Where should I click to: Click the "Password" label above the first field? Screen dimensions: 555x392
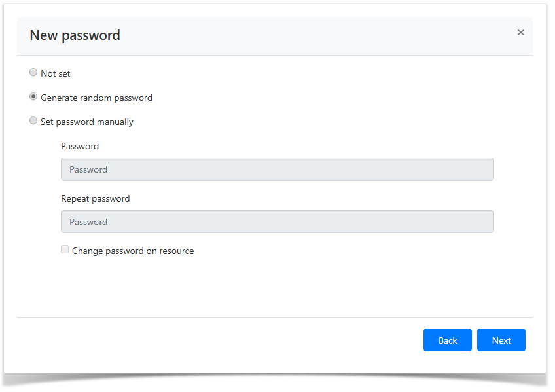[80, 147]
